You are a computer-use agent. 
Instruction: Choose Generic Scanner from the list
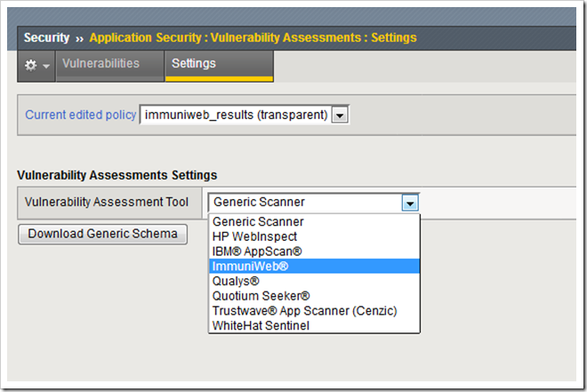(258, 221)
